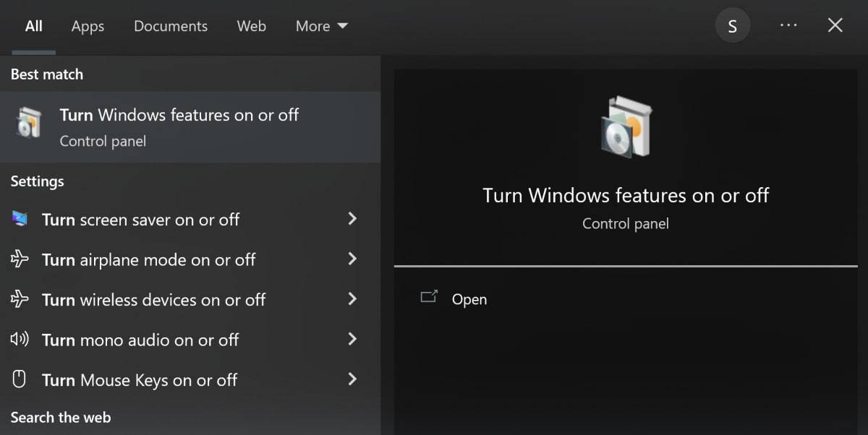Open the three-dot options menu
The width and height of the screenshot is (868, 435).
click(788, 25)
